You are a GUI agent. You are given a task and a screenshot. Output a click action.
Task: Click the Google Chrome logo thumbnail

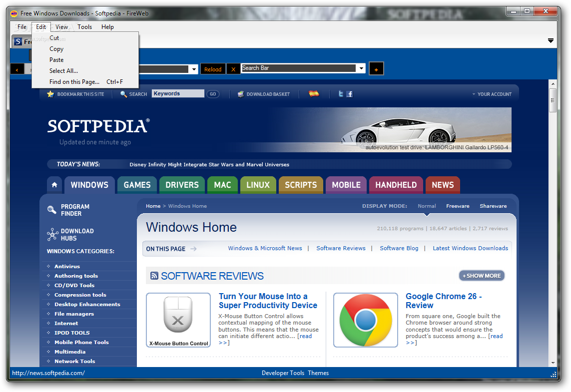coord(366,320)
